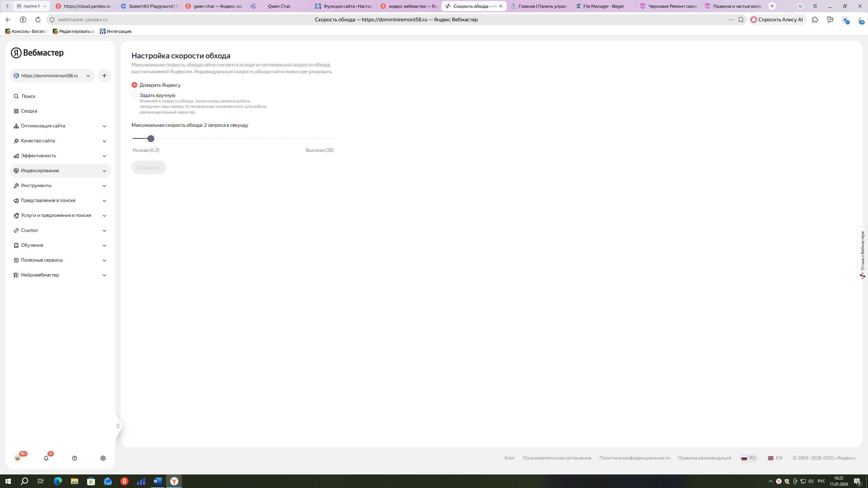
Task: Switch to the Qwen Chat tab
Action: [x=279, y=6]
